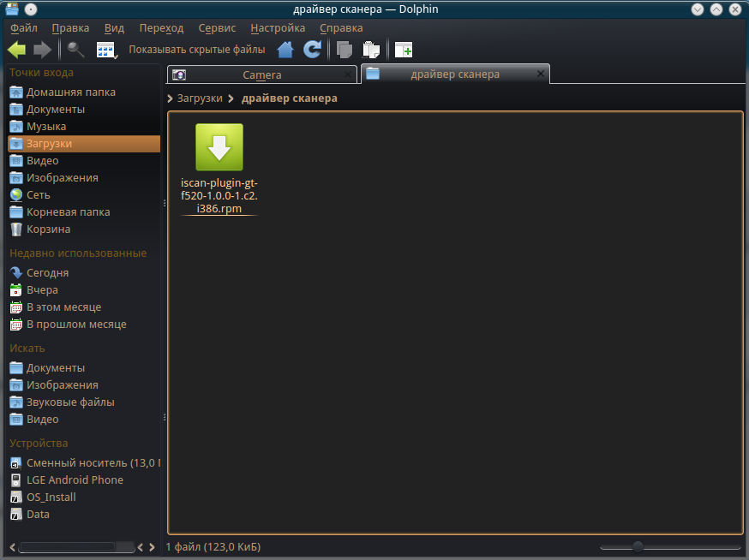Viewport: 749px width, 560px height.
Task: Close the драйвер сканера tab
Action: 540,74
